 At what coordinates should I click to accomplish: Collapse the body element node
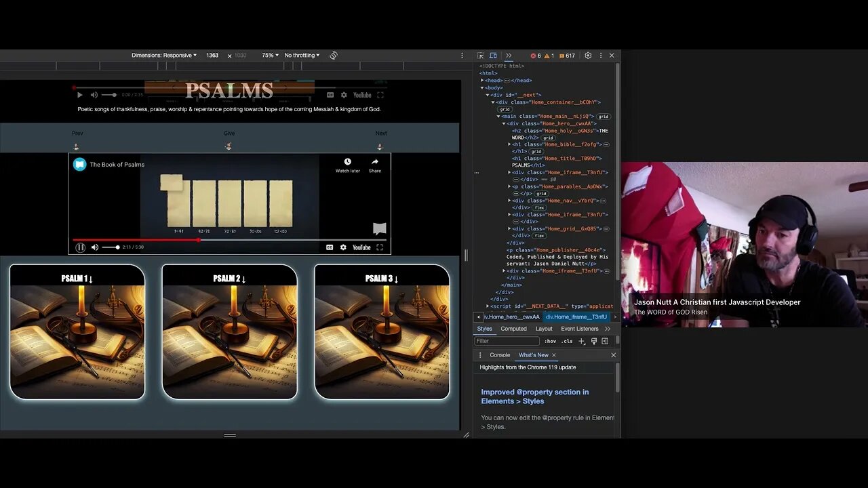click(482, 87)
